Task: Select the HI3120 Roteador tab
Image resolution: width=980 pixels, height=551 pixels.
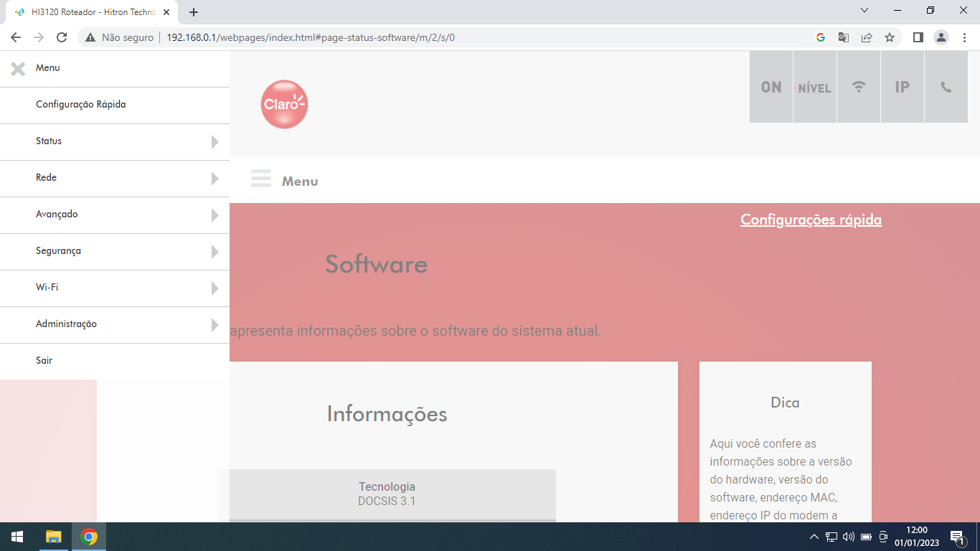Action: tap(92, 12)
